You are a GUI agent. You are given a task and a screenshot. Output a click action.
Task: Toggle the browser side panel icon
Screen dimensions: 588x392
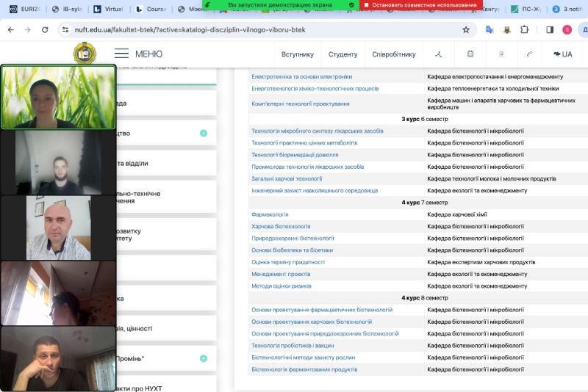click(x=550, y=30)
